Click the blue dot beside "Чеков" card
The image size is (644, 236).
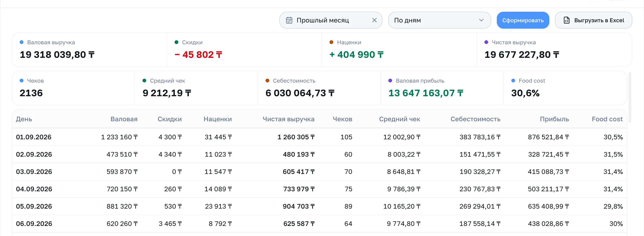coord(22,81)
